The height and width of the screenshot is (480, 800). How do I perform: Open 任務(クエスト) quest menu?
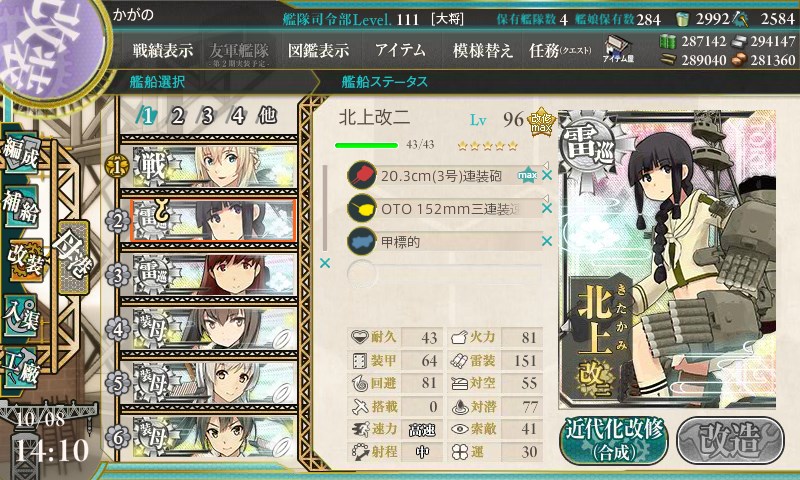point(560,50)
